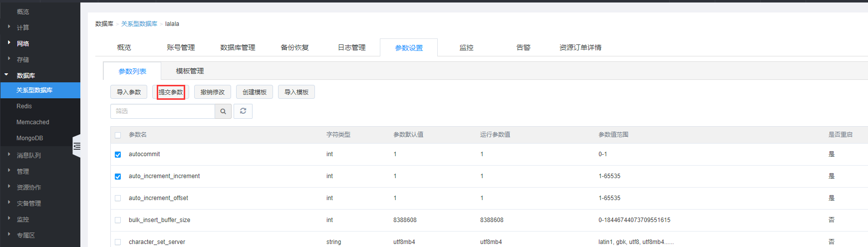Uncheck the auto_increment_increment row checkbox
868x247 pixels.
point(118,177)
